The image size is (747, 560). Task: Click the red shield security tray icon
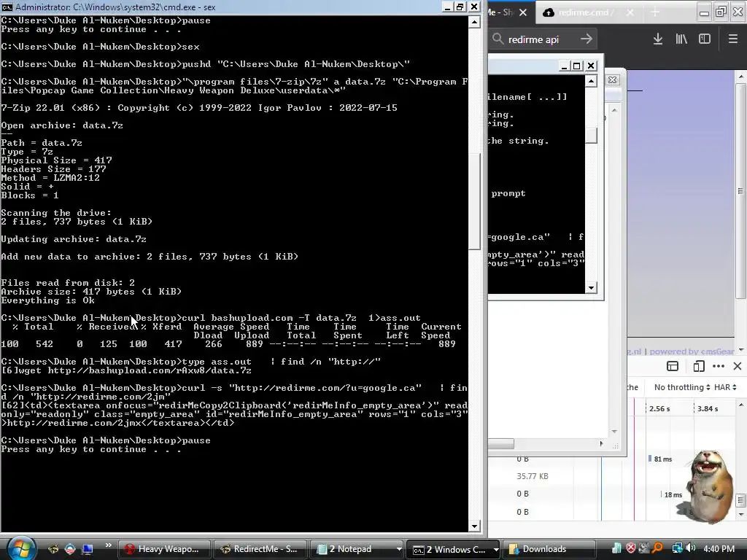(631, 548)
